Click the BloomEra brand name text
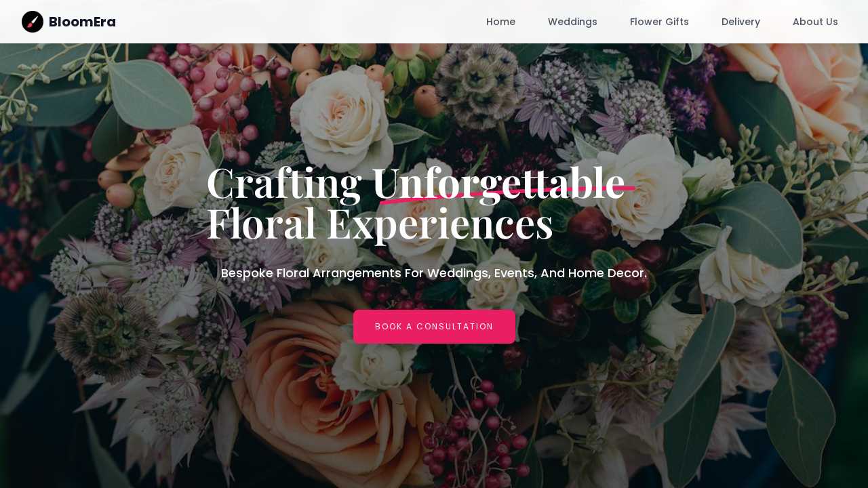Image resolution: width=868 pixels, height=488 pixels. coord(82,22)
